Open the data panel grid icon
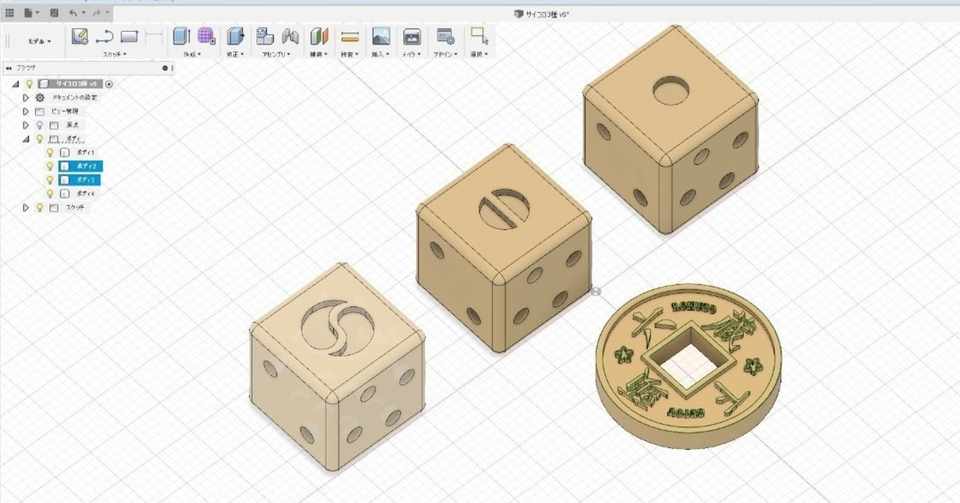Viewport: 960px width, 503px height. click(x=10, y=12)
